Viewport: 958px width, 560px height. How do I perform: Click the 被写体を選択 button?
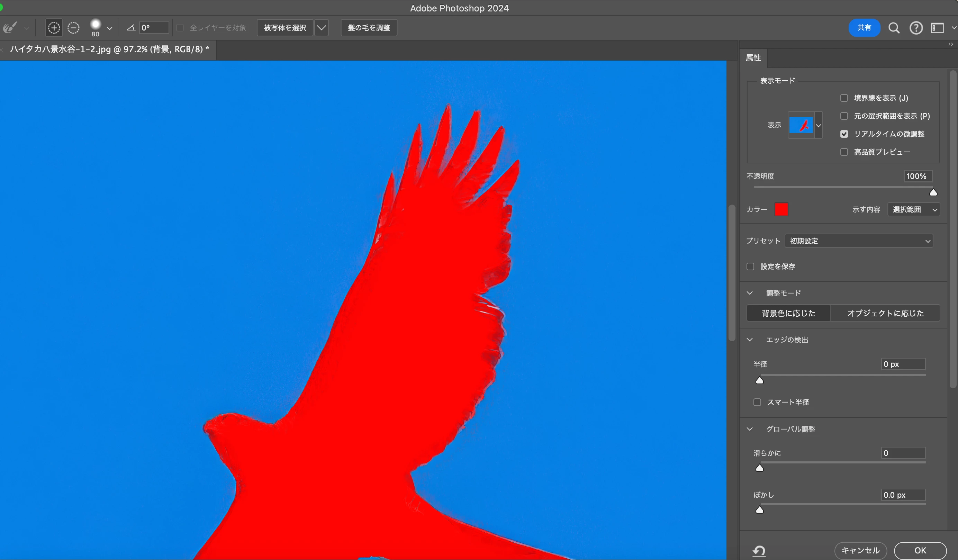285,28
